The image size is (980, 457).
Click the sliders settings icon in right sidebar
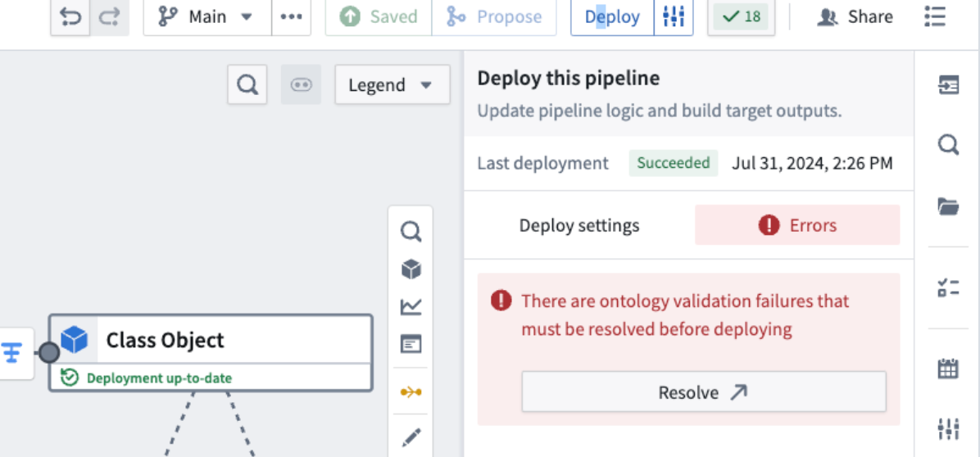click(x=948, y=428)
